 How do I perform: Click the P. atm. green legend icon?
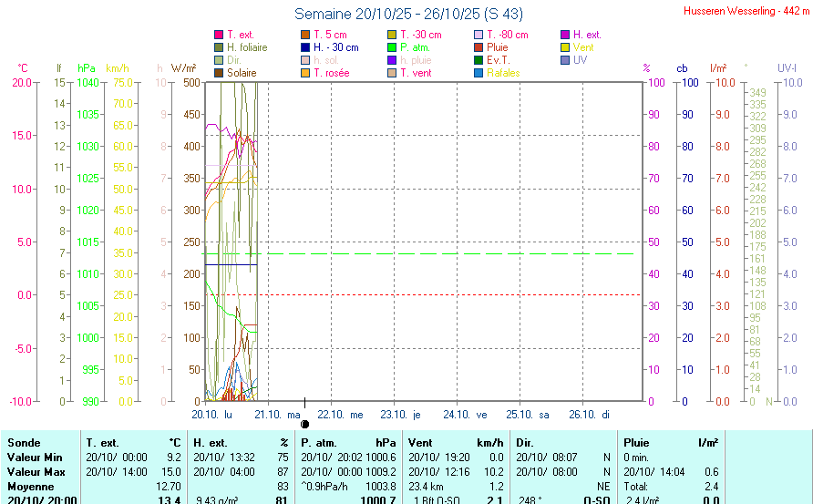pyautogui.click(x=392, y=47)
